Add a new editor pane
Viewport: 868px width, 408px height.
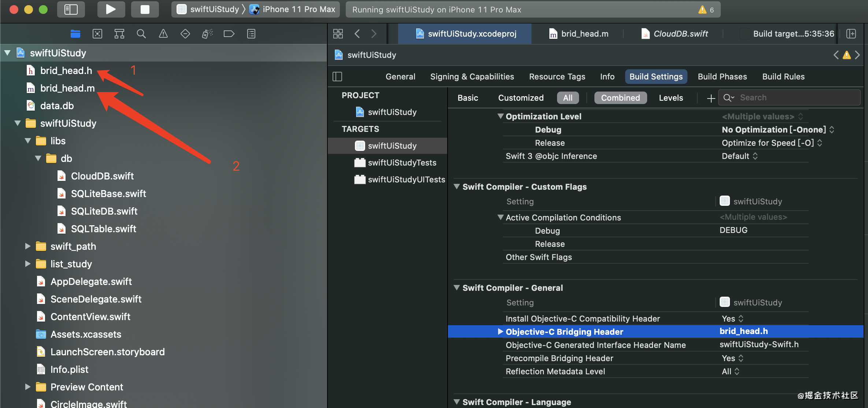pos(852,34)
